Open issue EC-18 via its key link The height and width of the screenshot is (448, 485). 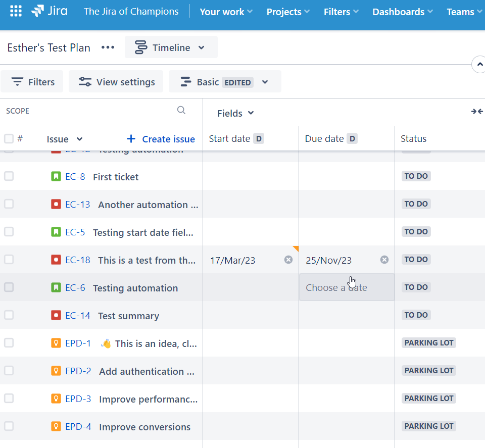(78, 260)
